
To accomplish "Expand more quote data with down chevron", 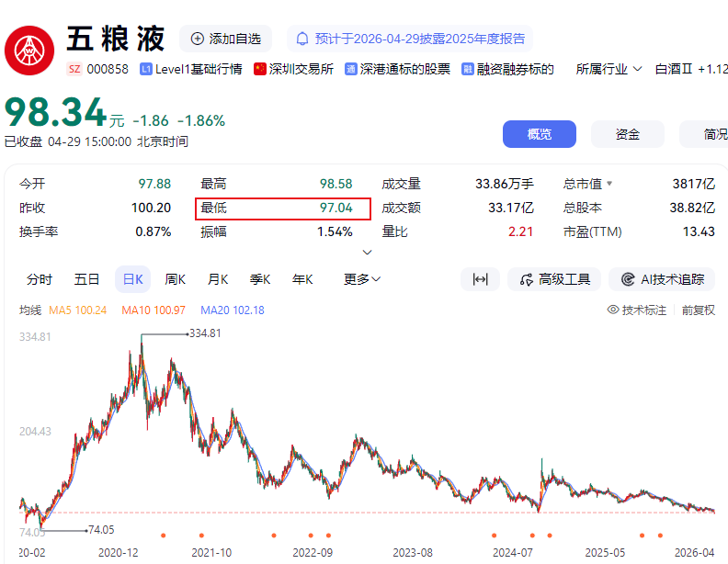I will pyautogui.click(x=368, y=252).
